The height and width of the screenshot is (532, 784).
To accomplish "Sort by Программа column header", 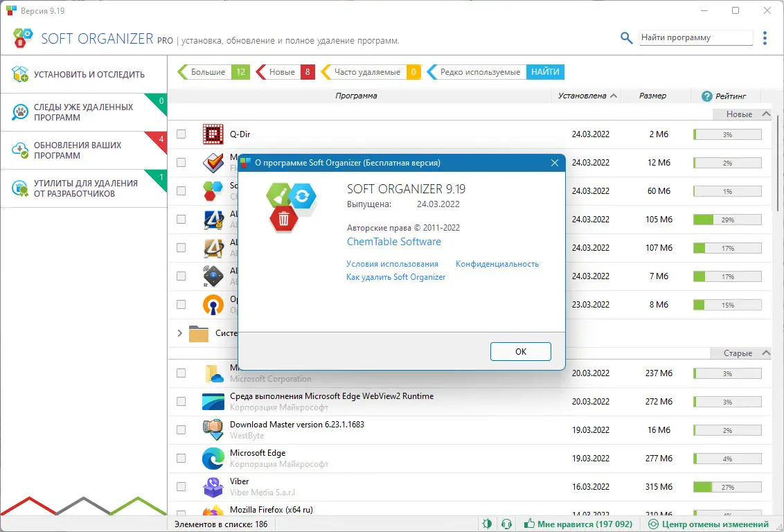I will point(357,96).
